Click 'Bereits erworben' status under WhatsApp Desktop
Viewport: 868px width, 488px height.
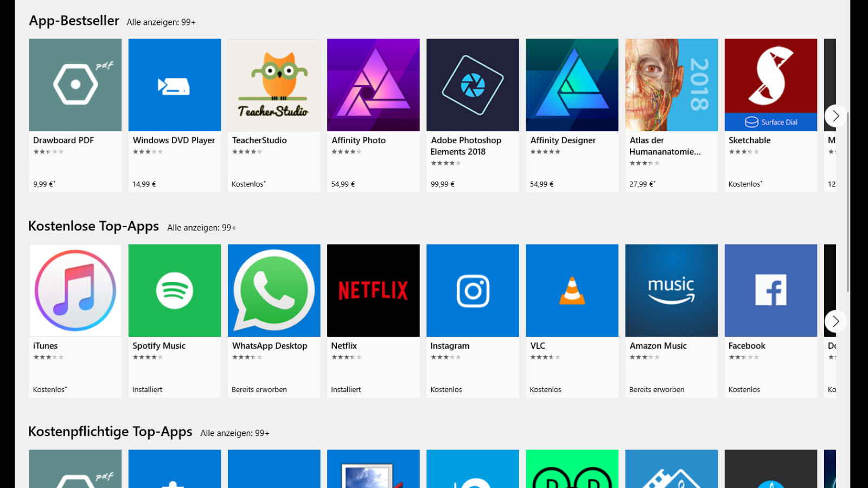259,390
